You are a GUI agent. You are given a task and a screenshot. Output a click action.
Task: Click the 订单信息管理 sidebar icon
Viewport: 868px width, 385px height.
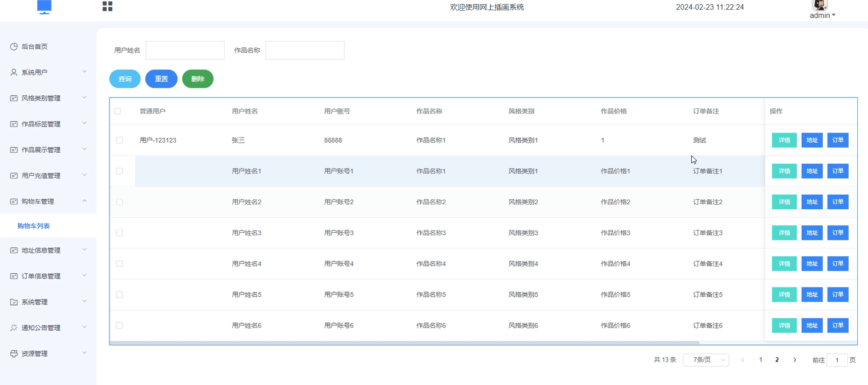14,276
